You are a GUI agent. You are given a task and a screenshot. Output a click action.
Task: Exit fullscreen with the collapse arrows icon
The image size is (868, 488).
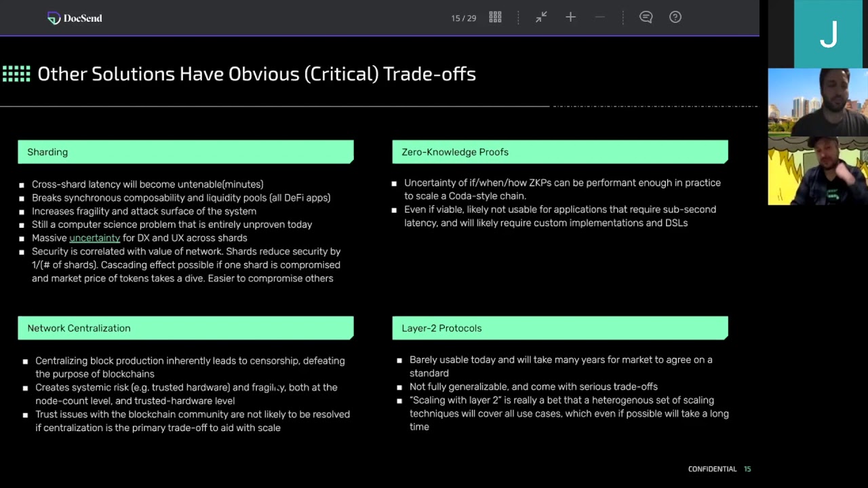(x=541, y=18)
